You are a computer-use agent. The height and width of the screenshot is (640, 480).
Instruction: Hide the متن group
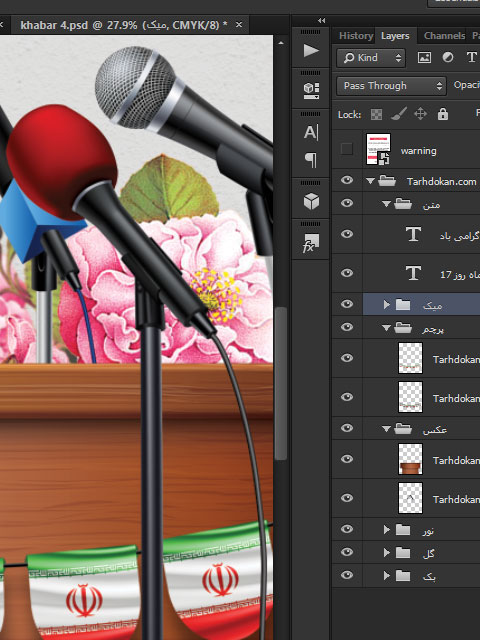tap(347, 203)
